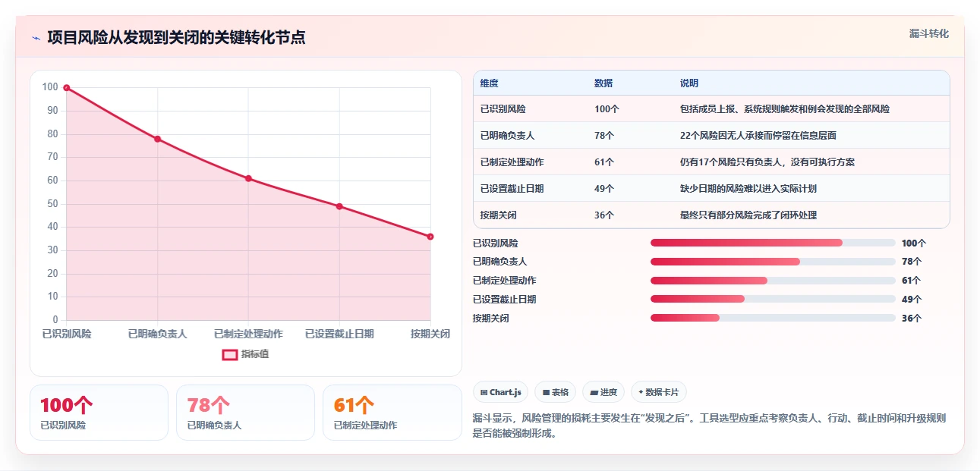Click table value 36个
Image resolution: width=980 pixels, height=471 pixels.
point(605,215)
